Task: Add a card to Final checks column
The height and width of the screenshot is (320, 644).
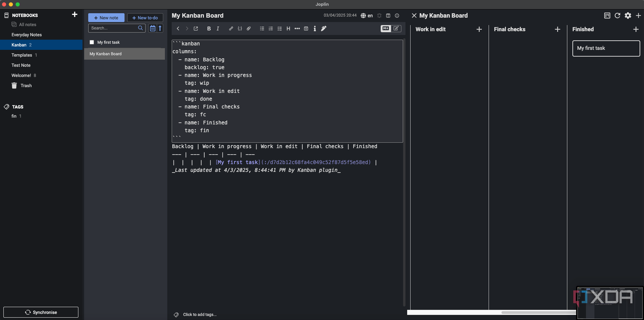Action: [x=557, y=29]
